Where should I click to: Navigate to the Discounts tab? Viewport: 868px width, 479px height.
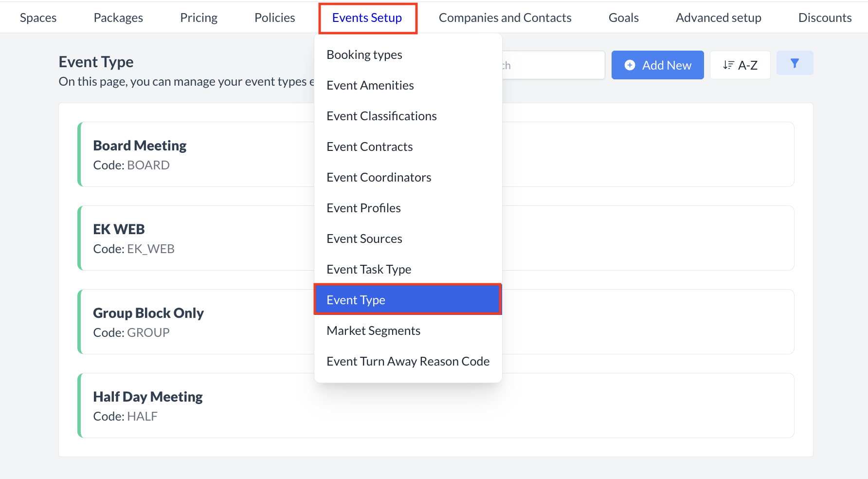click(x=824, y=17)
